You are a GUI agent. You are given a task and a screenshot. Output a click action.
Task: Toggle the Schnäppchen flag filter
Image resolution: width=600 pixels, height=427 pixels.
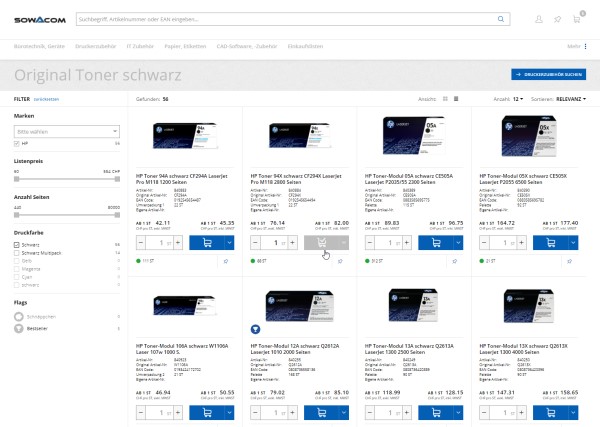pyautogui.click(x=19, y=317)
